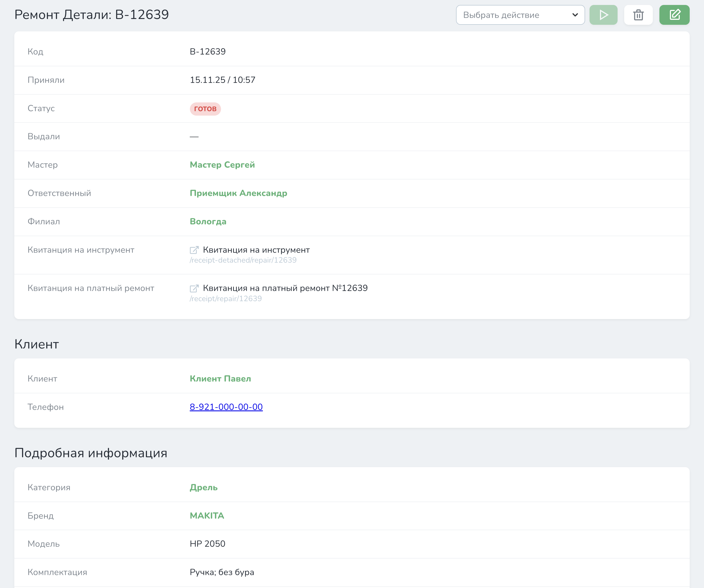This screenshot has height=588, width=704.
Task: Open the 'MAKITA' brand link
Action: click(x=207, y=516)
